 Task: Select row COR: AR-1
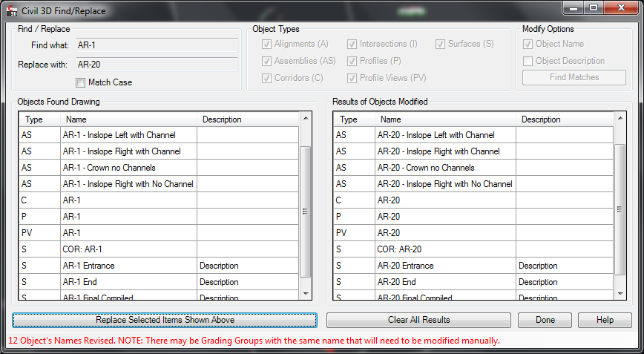159,249
